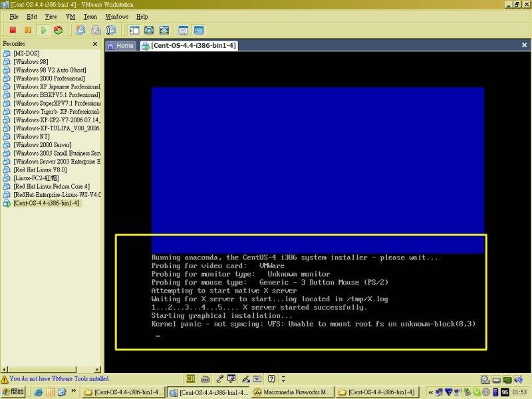Click the summary view toolbar icon
This screenshot has height=399, width=532.
click(184, 30)
